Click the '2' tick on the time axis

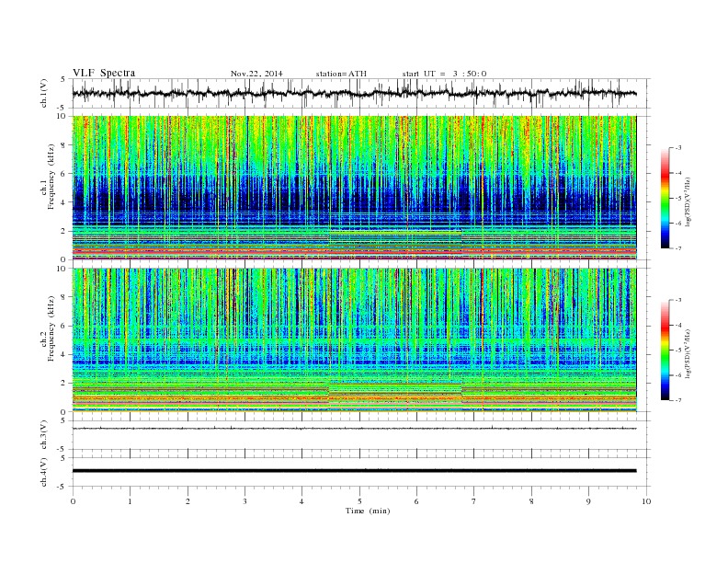point(188,501)
